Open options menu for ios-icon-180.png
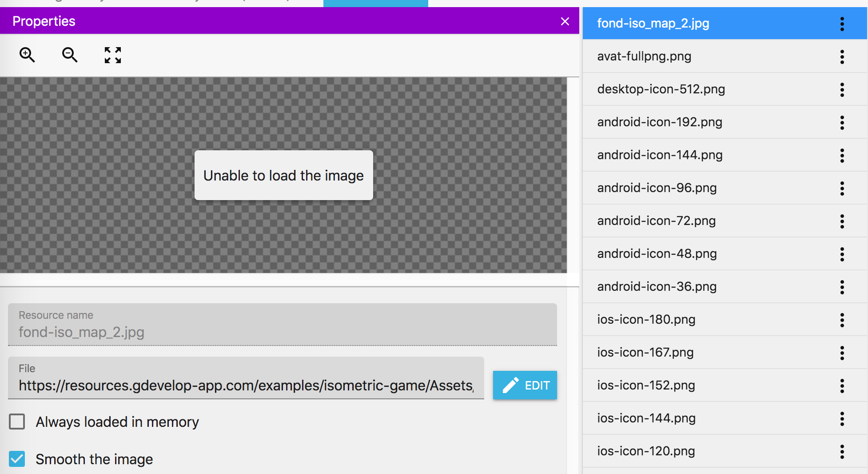The height and width of the screenshot is (474, 868). point(842,320)
